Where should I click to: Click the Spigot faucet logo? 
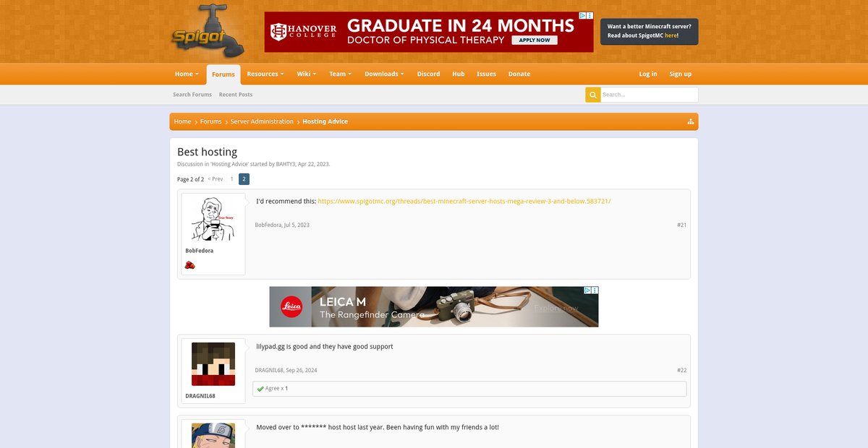click(x=208, y=30)
